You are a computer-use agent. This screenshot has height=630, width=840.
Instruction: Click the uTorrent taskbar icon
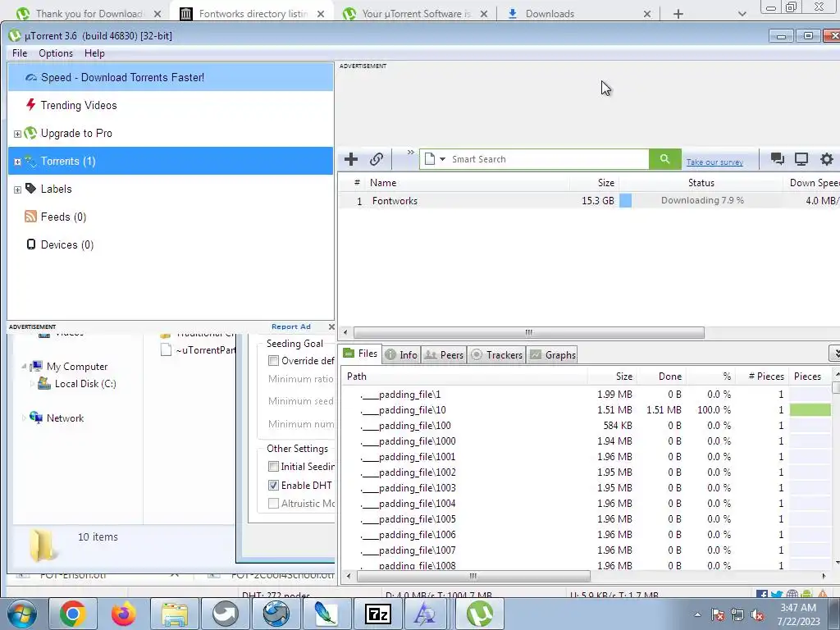480,614
